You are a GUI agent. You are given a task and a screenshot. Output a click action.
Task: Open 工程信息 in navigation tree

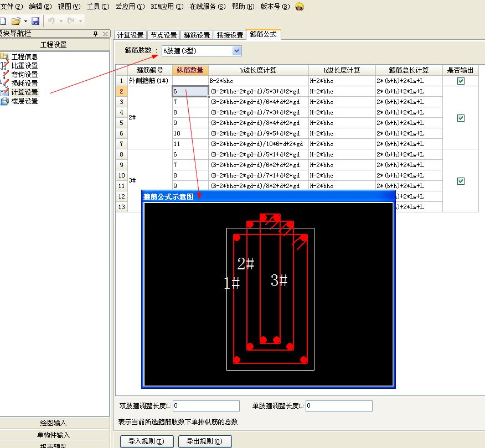(24, 57)
